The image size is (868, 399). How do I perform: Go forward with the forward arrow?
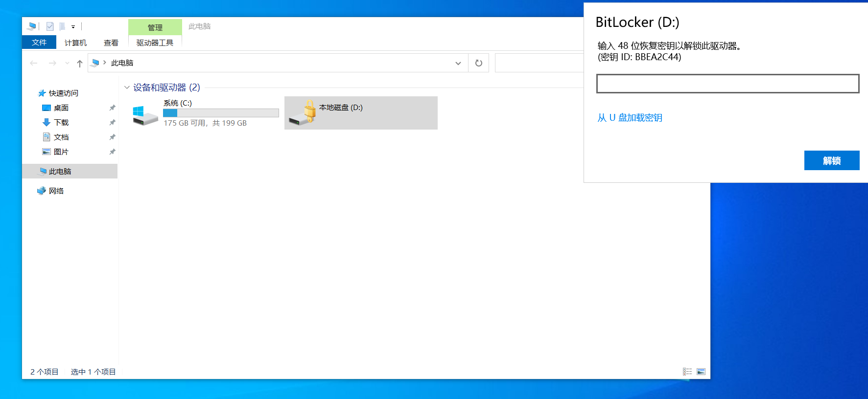click(x=52, y=63)
